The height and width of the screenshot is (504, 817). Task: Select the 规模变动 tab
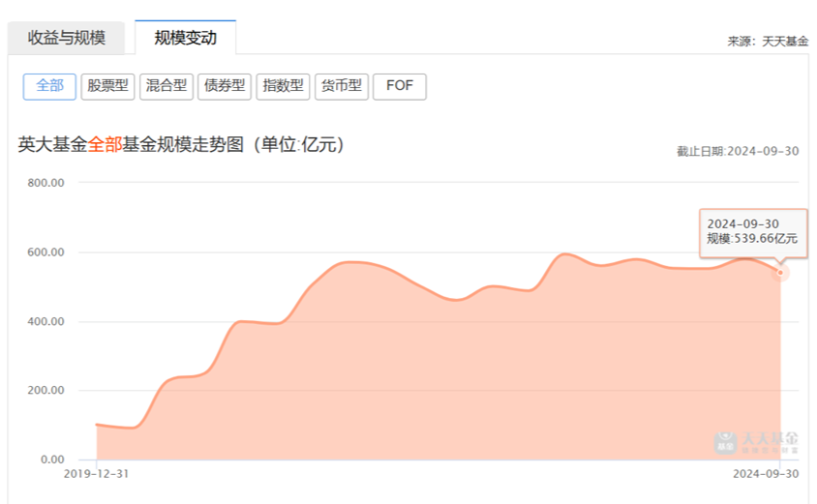pyautogui.click(x=186, y=38)
